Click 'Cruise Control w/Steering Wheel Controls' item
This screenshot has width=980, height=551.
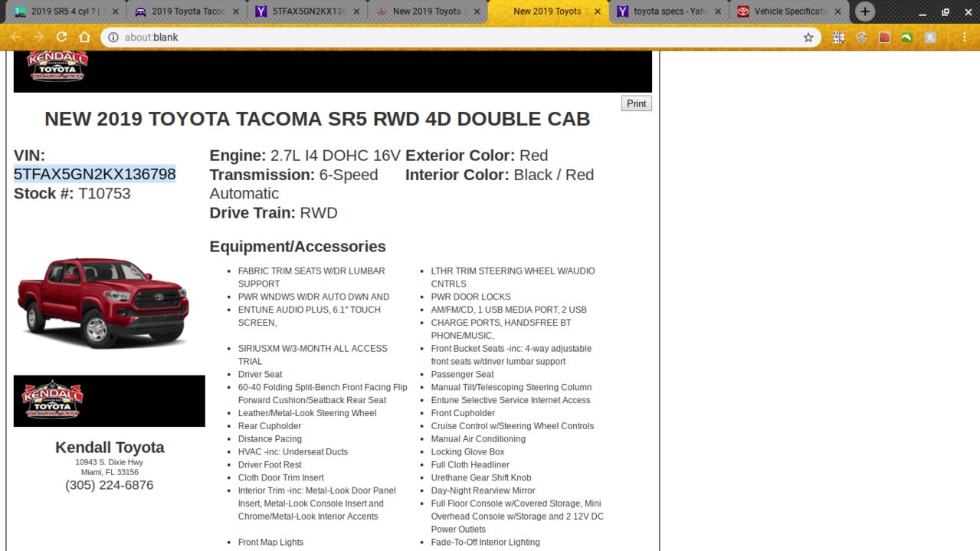coord(512,426)
